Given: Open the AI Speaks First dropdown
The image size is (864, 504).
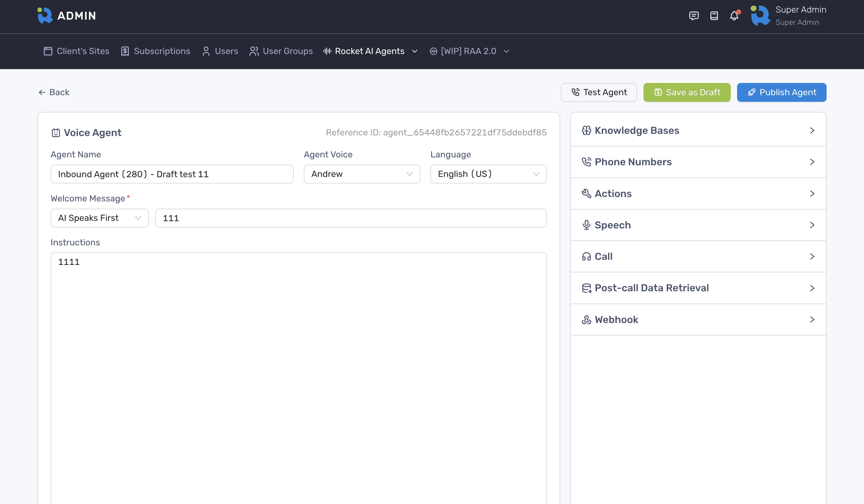Looking at the screenshot, I should 99,218.
